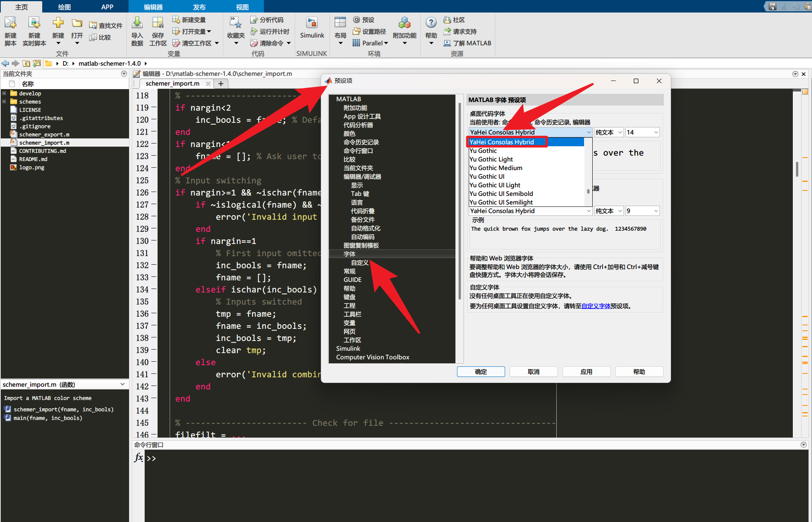812x522 pixels.
Task: Select Yu Gothic UI Semibold font
Action: pyautogui.click(x=526, y=194)
